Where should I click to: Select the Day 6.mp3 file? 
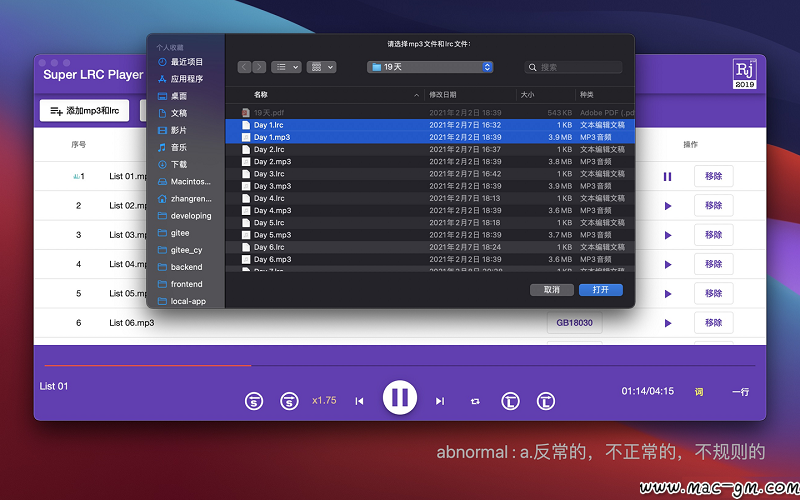pyautogui.click(x=430, y=260)
